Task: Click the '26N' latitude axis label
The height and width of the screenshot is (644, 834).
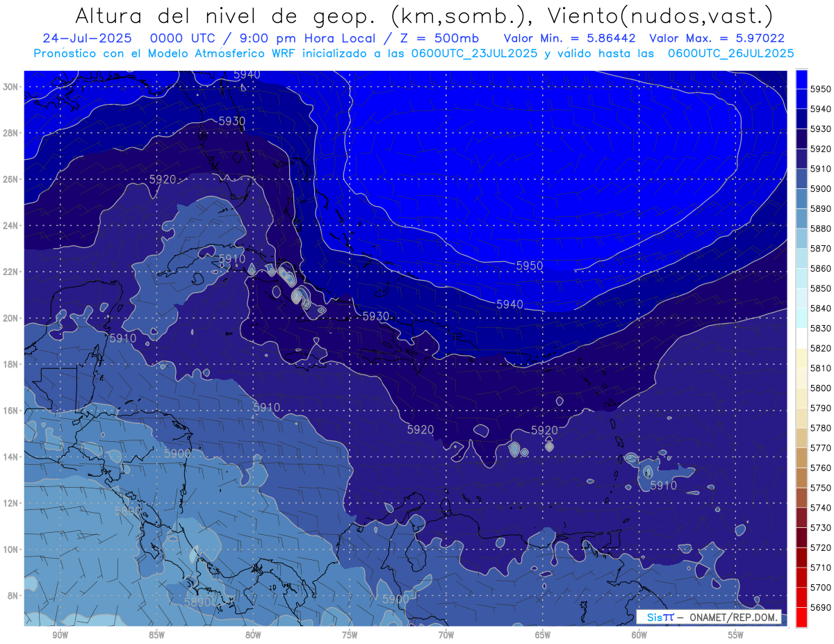Action: click(11, 179)
